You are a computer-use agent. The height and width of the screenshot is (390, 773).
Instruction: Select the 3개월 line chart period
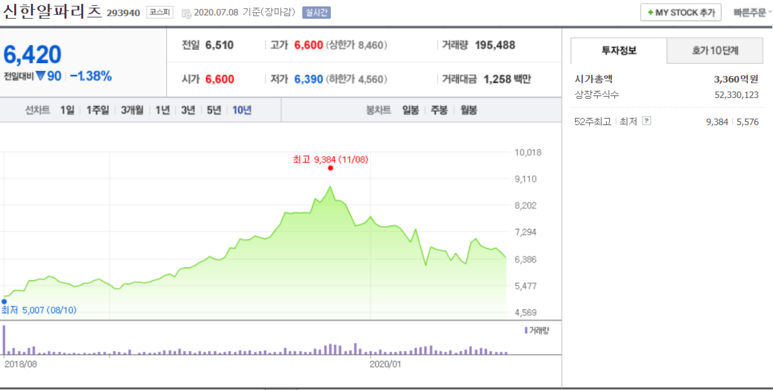(x=132, y=110)
